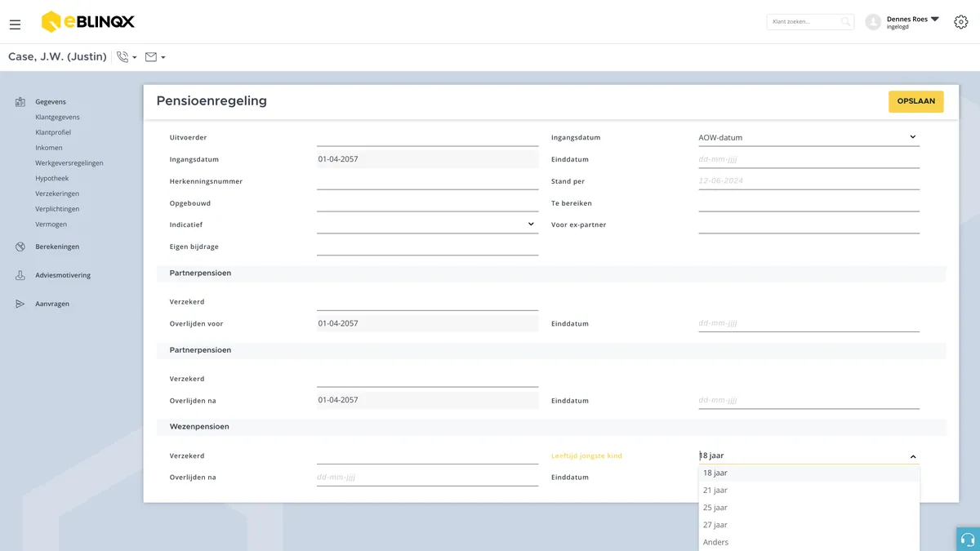
Task: Open the AOW-datum Ingangsdatum dropdown
Action: (x=809, y=137)
